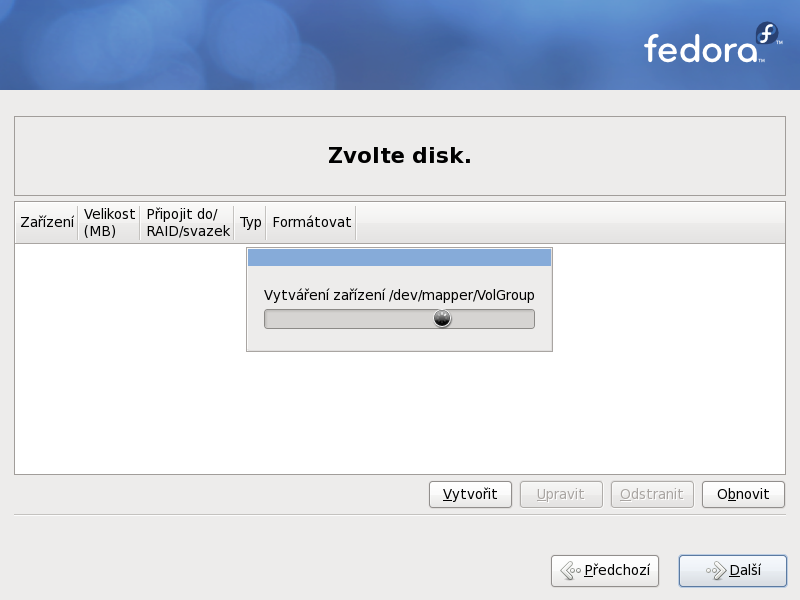This screenshot has height=600, width=800.
Task: Click the device creation progress bar
Action: [399, 319]
